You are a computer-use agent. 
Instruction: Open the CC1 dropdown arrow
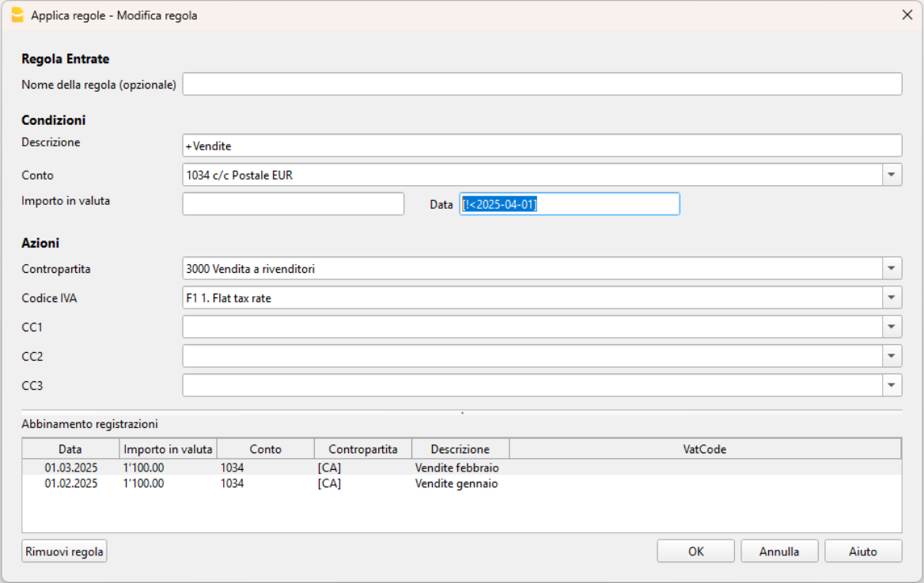[x=892, y=327]
